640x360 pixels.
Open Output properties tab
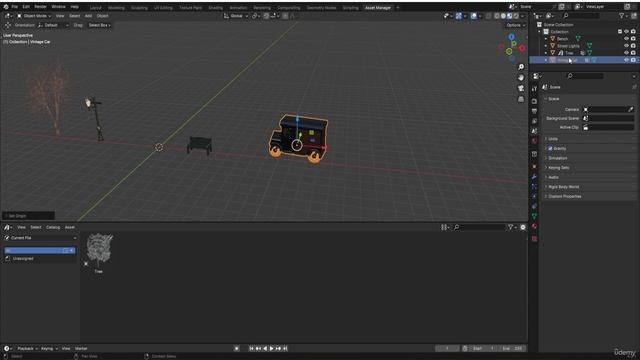534,111
